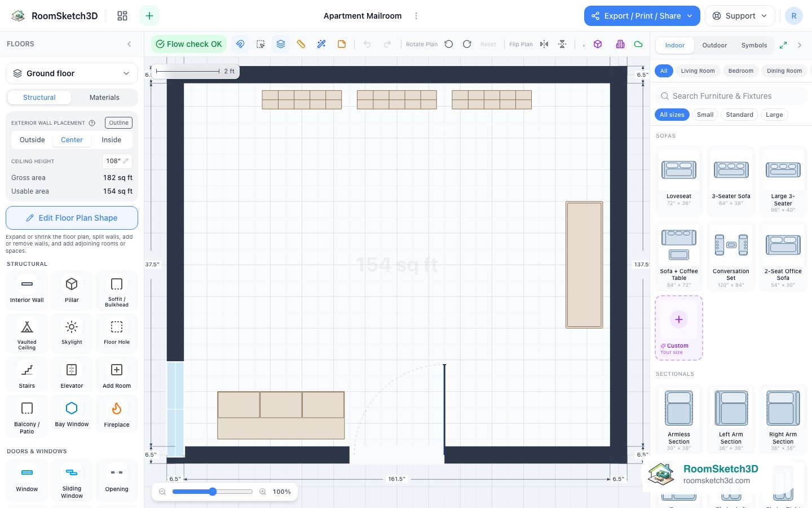Show more furniture tabs with right chevron

[x=800, y=45]
